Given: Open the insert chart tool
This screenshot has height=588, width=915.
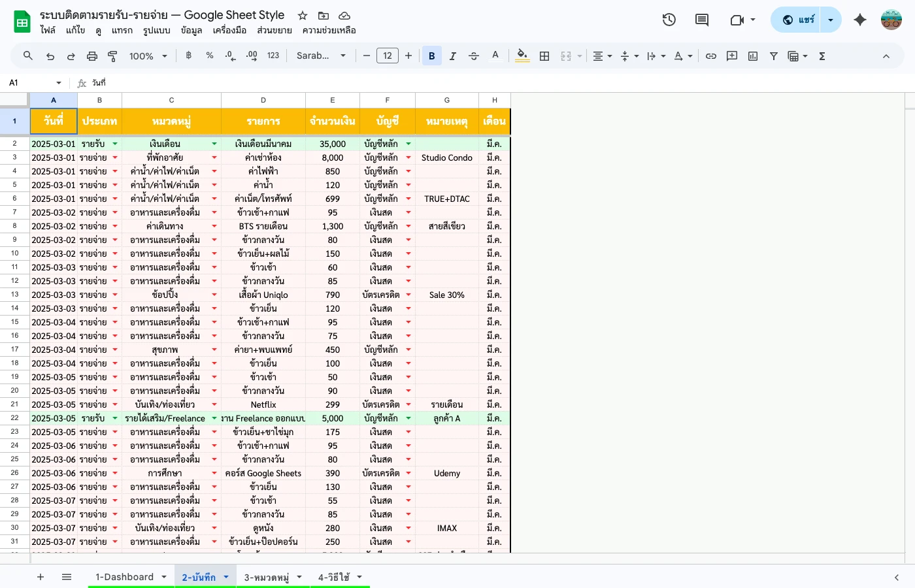Looking at the screenshot, I should [x=752, y=56].
